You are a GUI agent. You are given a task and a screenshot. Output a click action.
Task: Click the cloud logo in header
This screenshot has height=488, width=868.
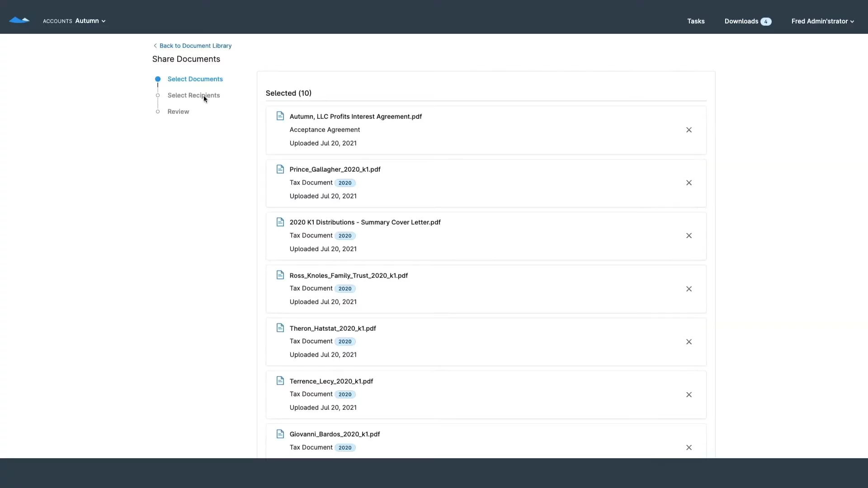tap(19, 20)
